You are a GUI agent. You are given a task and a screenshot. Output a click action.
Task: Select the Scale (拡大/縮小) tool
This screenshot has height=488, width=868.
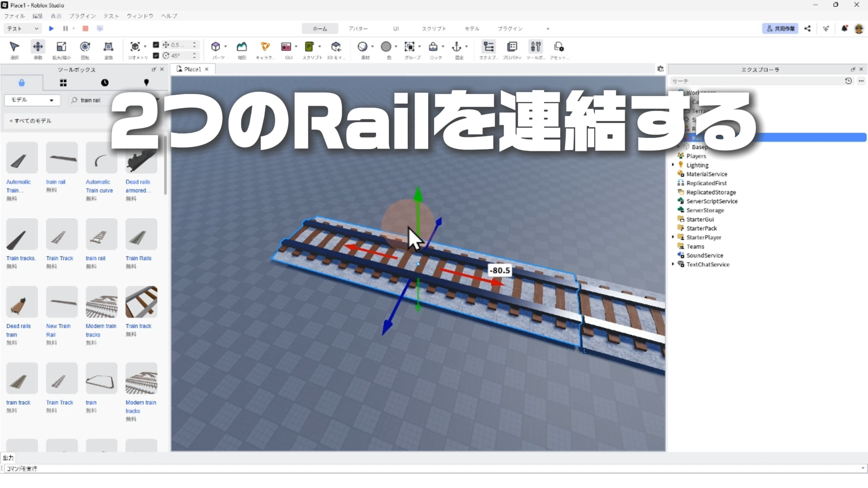coord(61,47)
